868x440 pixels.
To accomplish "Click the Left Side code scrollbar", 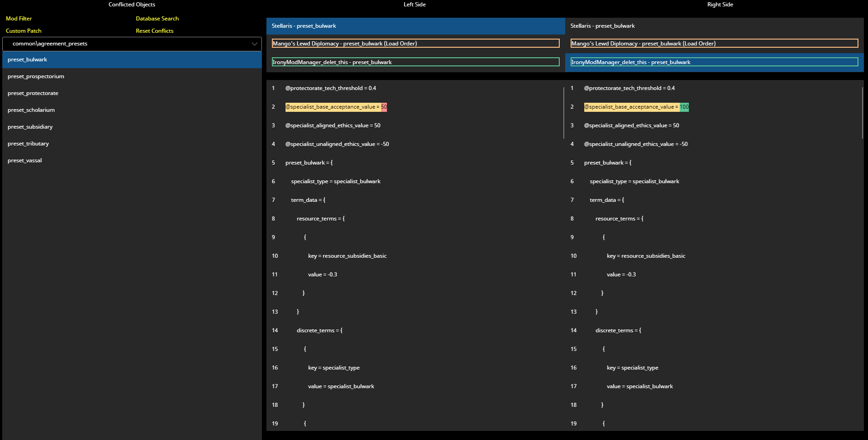I will (x=564, y=113).
